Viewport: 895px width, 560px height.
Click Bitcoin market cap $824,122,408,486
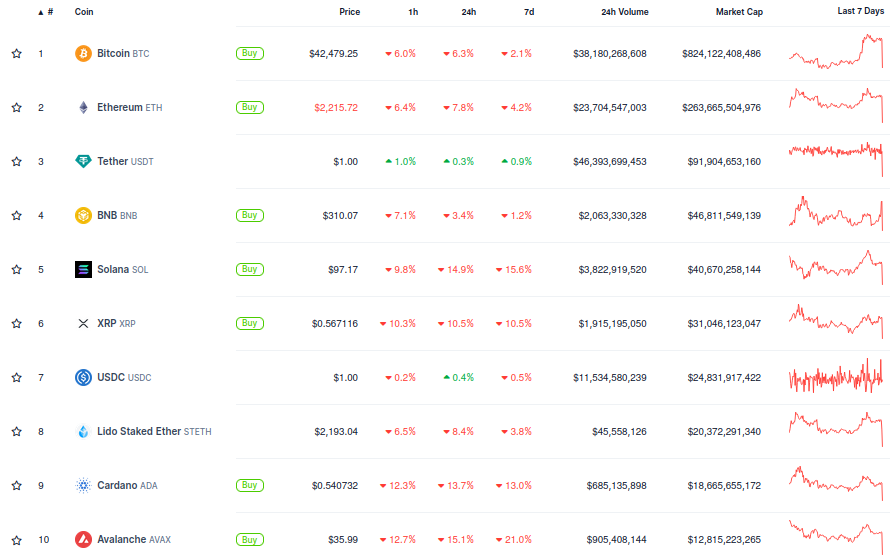[721, 54]
